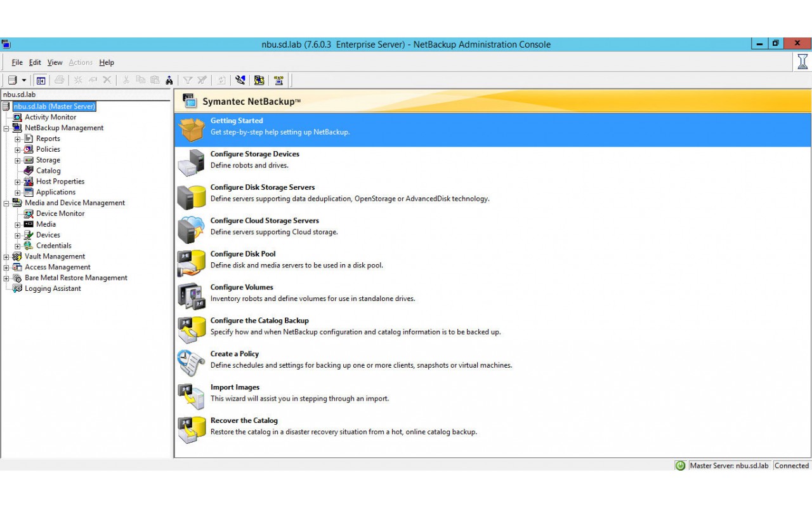Open the Configure Storage Devices wizard link
Screen dimensions: 812x508
(x=255, y=154)
